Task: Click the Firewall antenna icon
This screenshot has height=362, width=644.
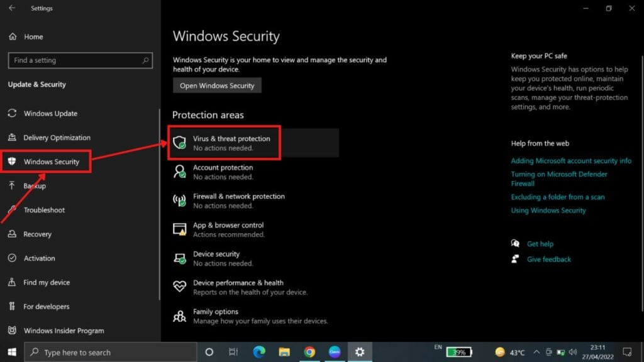Action: (179, 200)
